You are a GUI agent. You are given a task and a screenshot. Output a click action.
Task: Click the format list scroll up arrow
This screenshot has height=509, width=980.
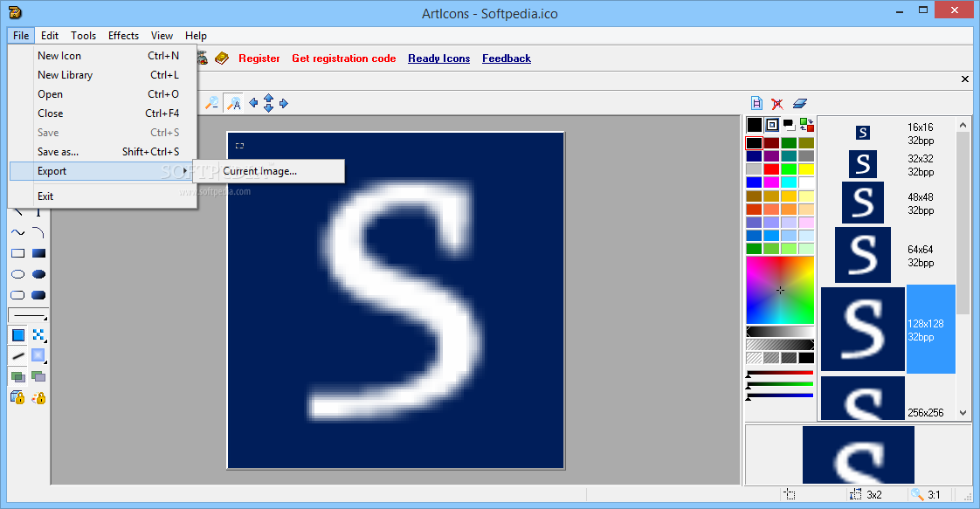click(963, 125)
